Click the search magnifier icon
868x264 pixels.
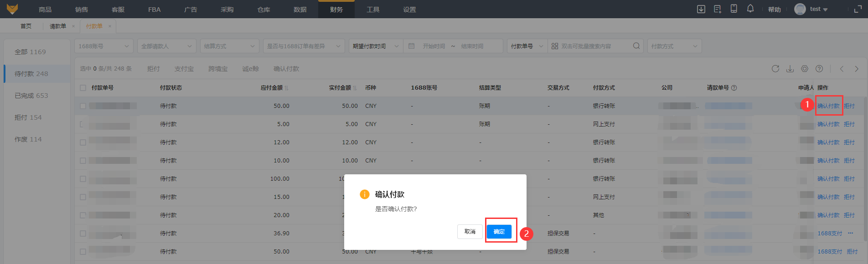pyautogui.click(x=636, y=46)
